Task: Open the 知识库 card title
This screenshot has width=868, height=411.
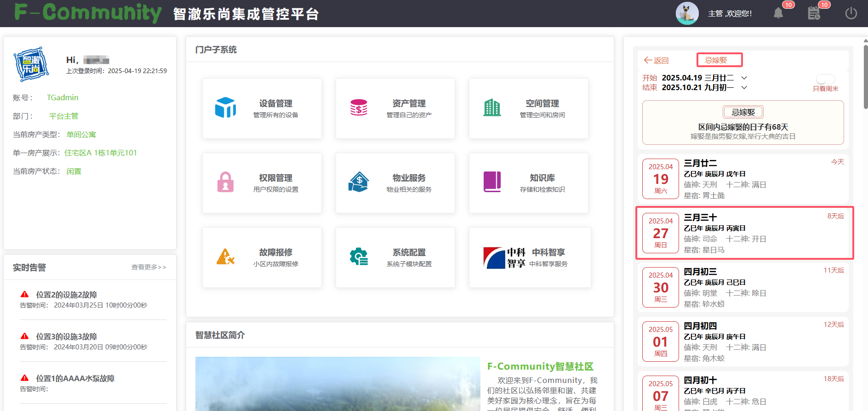Action: 542,178
